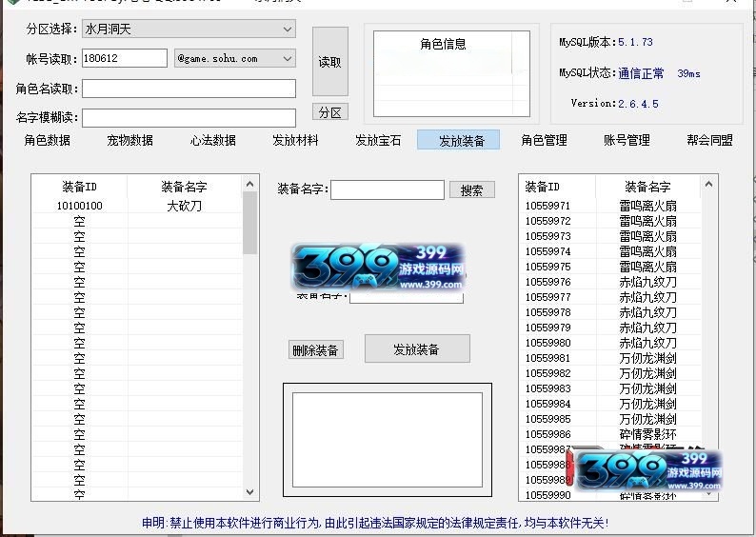This screenshot has height=537, width=756.
Task: Open the 发放材料 tab
Action: pyautogui.click(x=295, y=140)
